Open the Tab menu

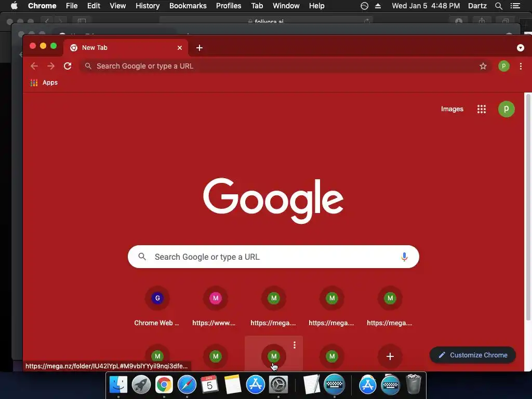tap(257, 6)
